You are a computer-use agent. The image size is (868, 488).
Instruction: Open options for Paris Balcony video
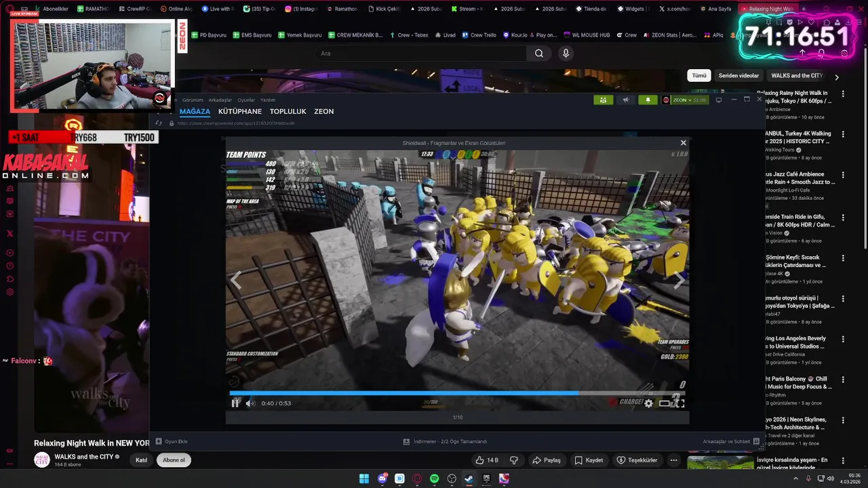click(x=843, y=380)
